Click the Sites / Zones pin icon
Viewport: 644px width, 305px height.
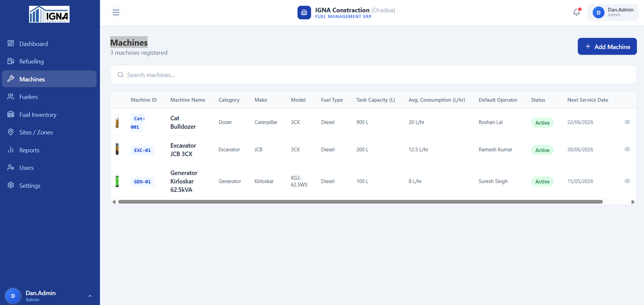tap(11, 132)
